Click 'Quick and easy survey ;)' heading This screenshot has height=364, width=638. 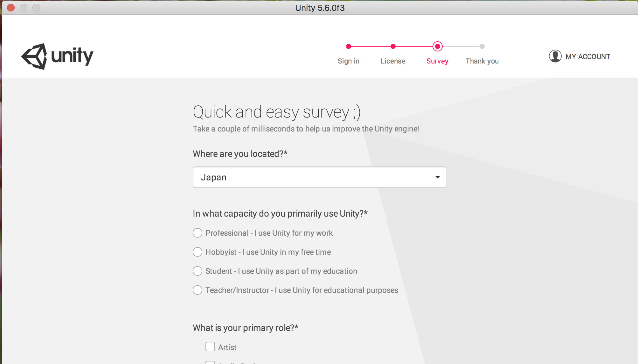click(277, 112)
